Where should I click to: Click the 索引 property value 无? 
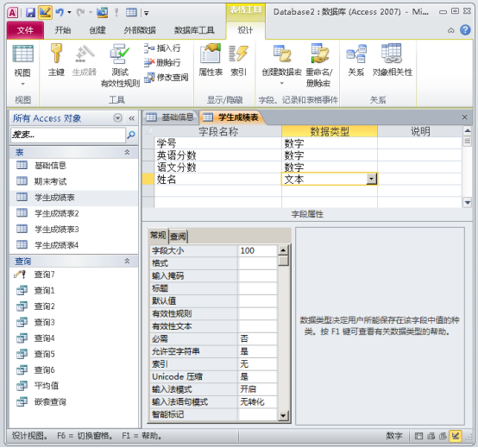click(257, 363)
